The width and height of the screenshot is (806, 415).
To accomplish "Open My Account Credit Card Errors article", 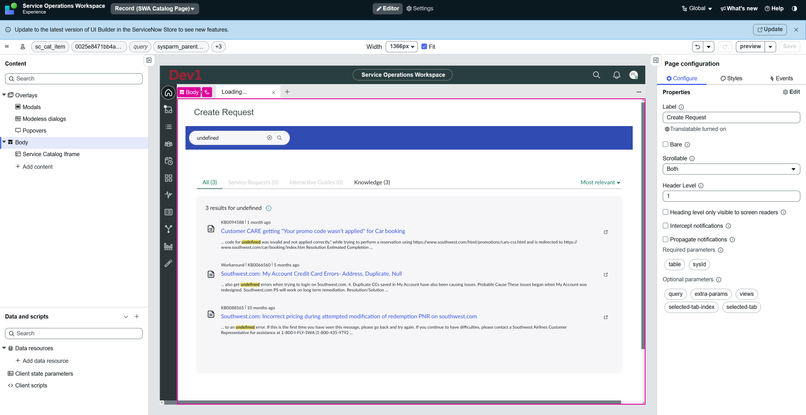I will tap(312, 274).
